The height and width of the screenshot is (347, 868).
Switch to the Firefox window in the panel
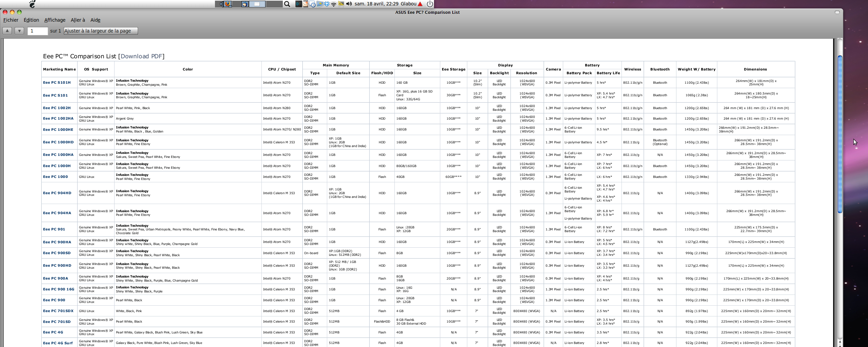(228, 4)
